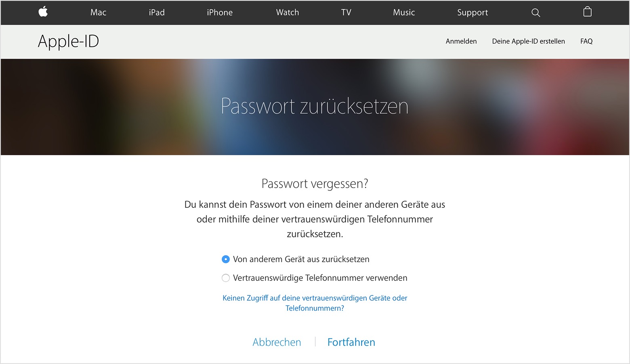Click the Apple logo icon
This screenshot has height=364, width=630.
pos(43,12)
